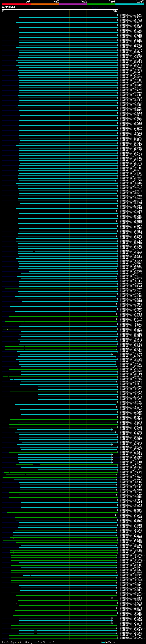
Task: Open hit UniRef100_P24525
Action: (x=131, y=17)
